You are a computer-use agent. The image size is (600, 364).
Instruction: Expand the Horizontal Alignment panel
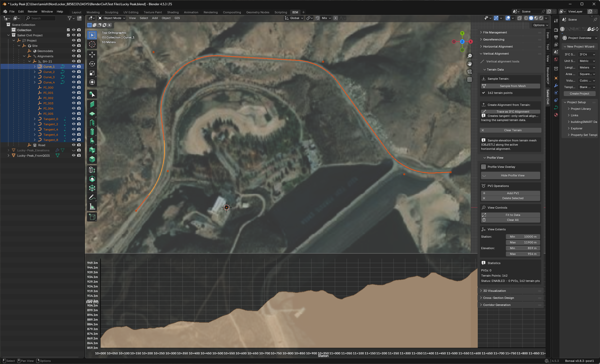coord(498,47)
